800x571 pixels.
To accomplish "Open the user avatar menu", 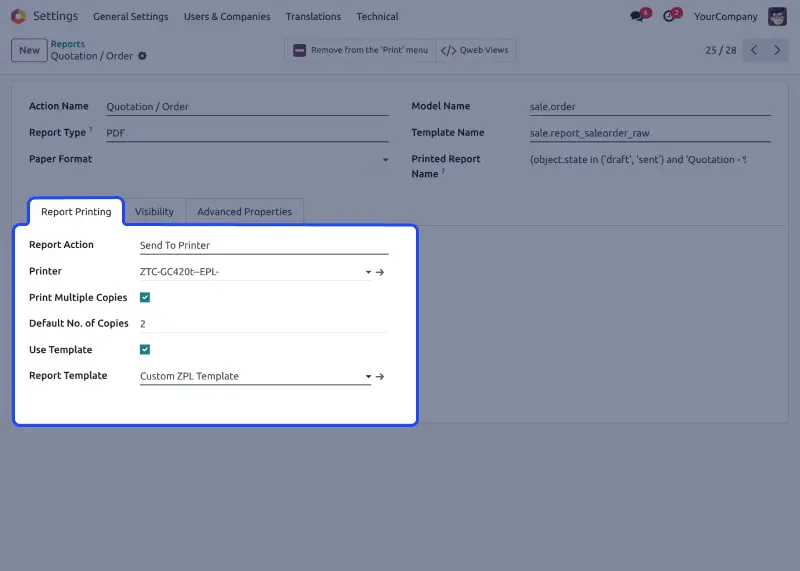I will click(777, 16).
